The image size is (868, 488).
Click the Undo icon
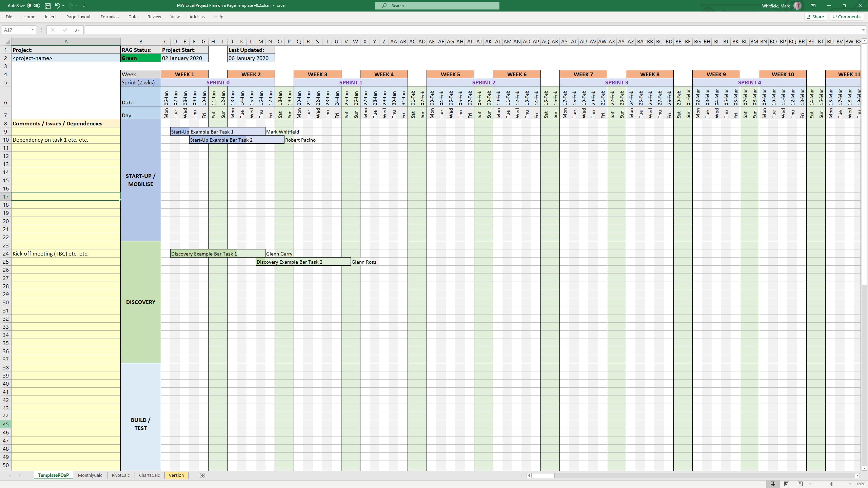tap(57, 5)
